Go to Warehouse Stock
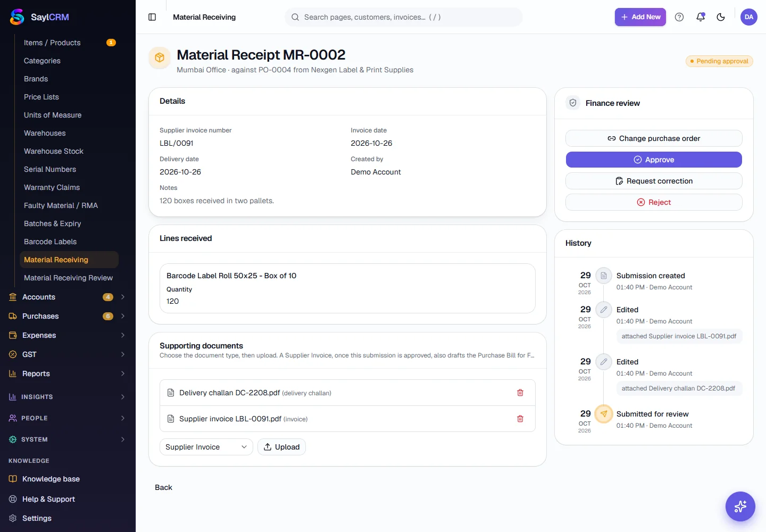Screen dimensions: 766x532 (x=69, y=151)
